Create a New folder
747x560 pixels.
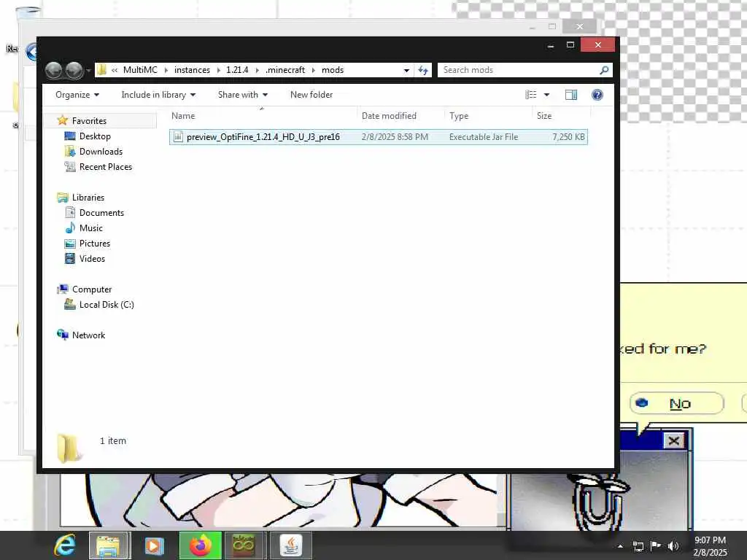pyautogui.click(x=311, y=95)
